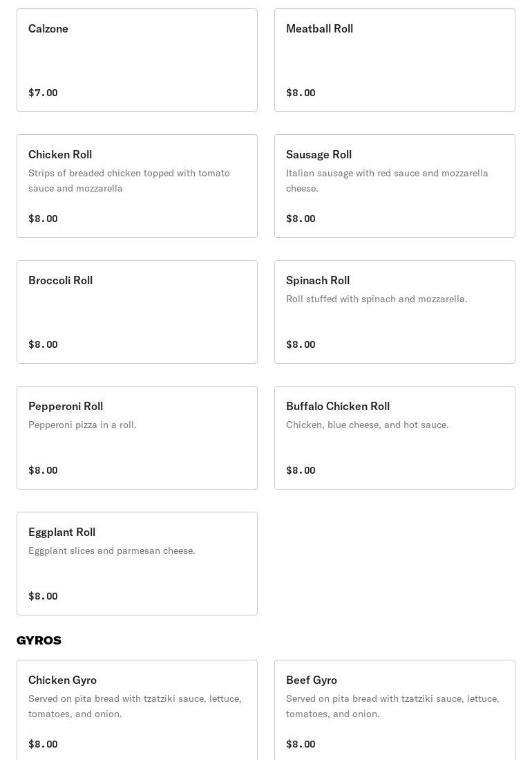Pick the Pepperoni Roll item
The height and width of the screenshot is (760, 532).
[x=137, y=438]
